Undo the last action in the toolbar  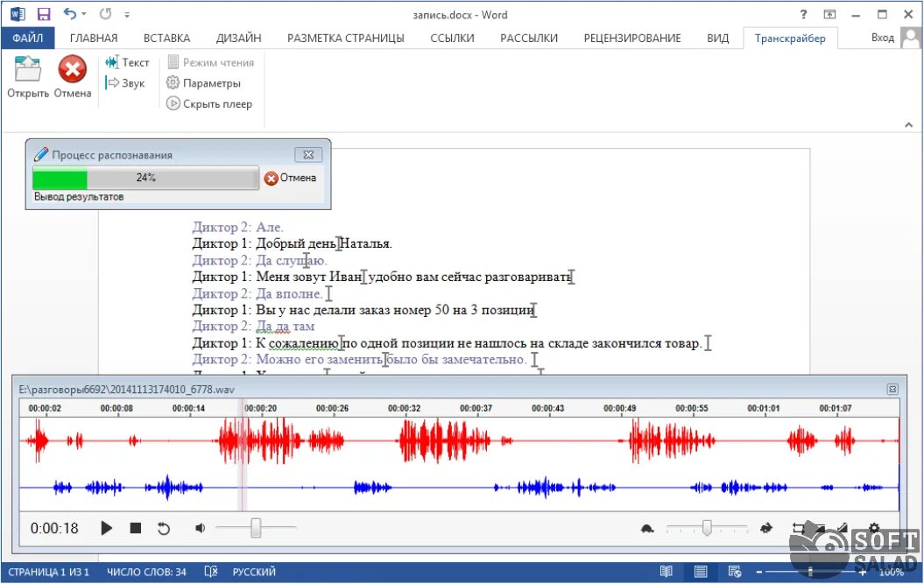click(69, 14)
